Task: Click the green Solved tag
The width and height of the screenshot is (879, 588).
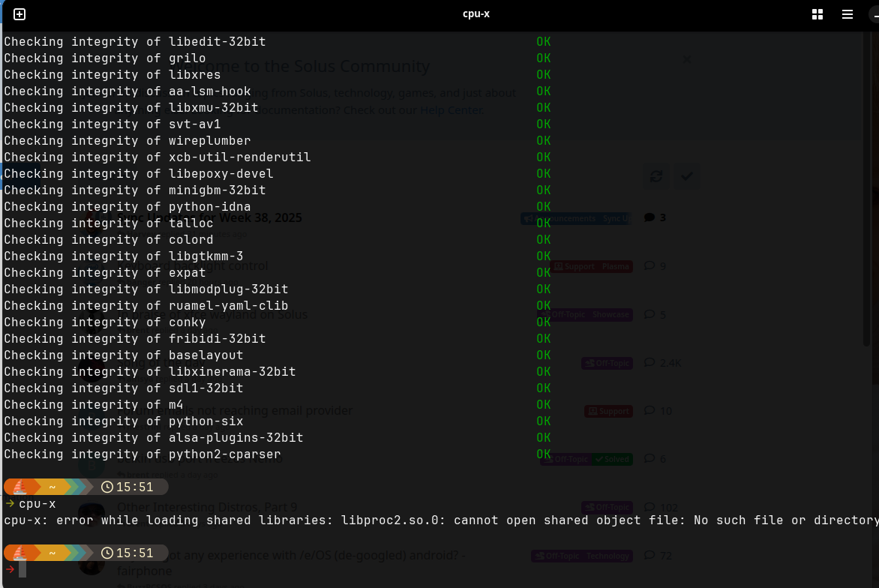Action: (x=613, y=459)
